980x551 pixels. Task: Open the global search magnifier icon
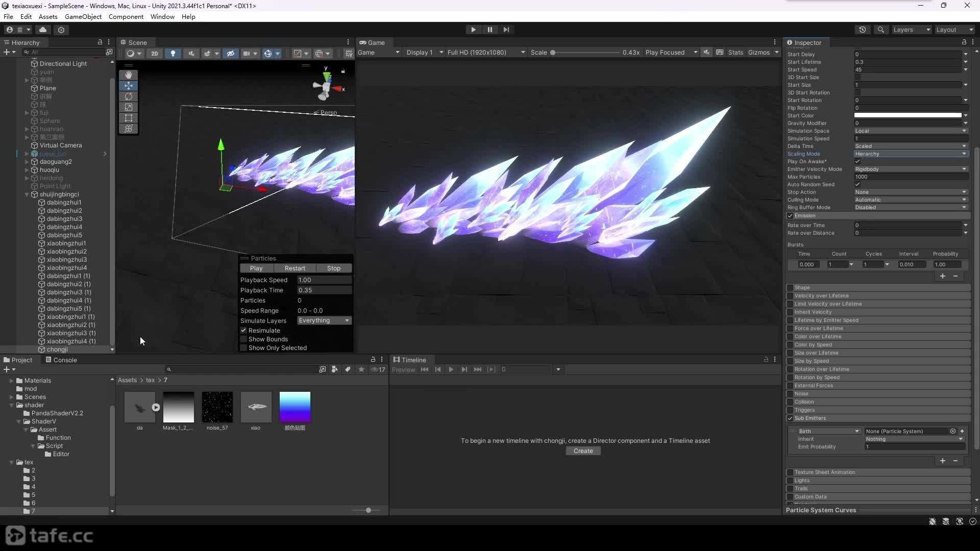[880, 30]
